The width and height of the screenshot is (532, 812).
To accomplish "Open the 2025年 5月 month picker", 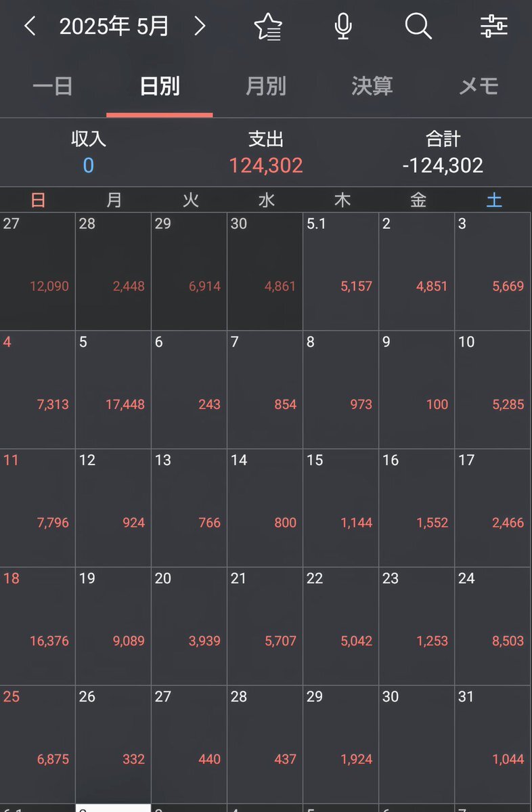I will (x=114, y=26).
